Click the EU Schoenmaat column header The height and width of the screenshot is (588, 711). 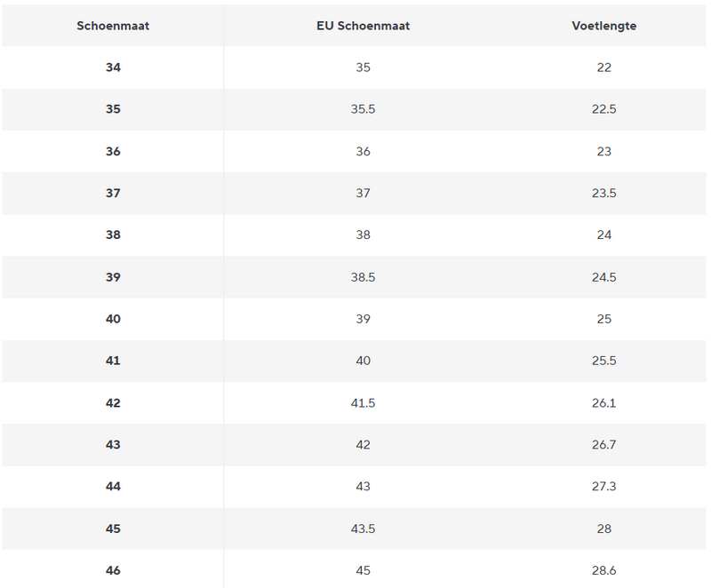point(362,25)
